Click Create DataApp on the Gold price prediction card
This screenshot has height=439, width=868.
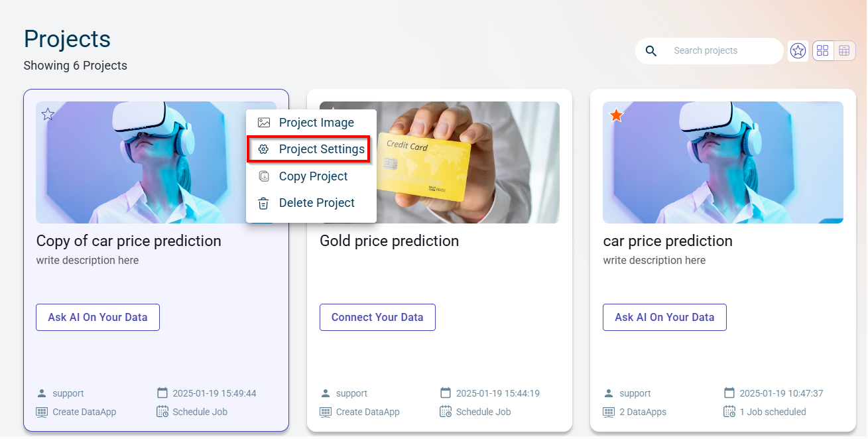pos(367,412)
